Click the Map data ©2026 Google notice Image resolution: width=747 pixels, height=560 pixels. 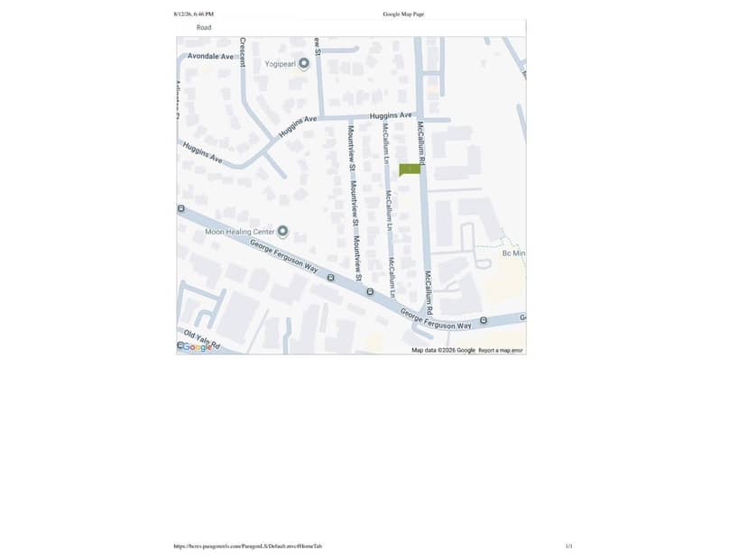(x=443, y=351)
